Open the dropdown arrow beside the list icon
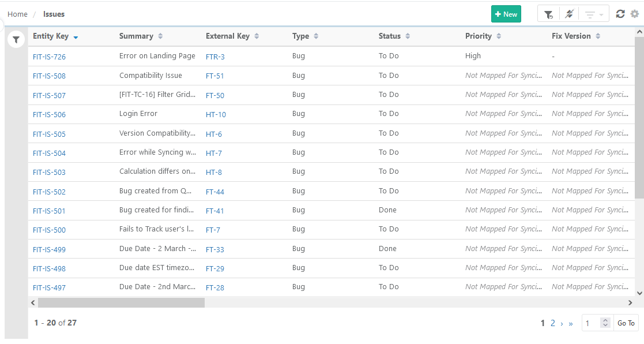 click(601, 13)
